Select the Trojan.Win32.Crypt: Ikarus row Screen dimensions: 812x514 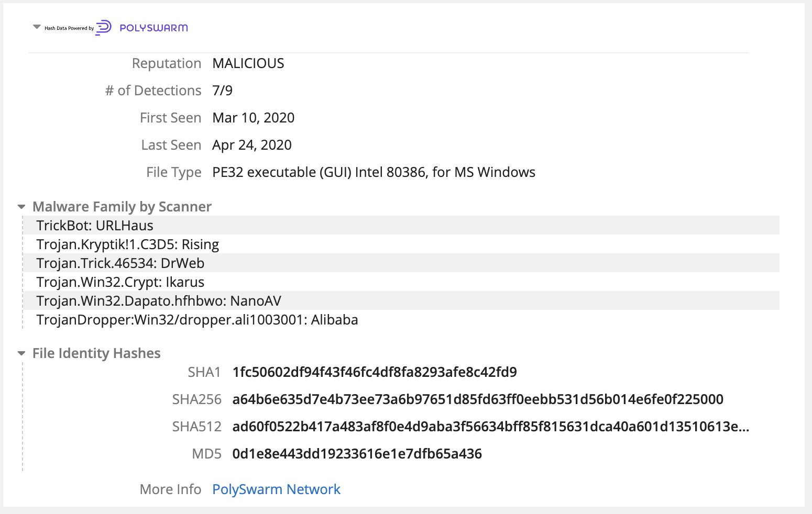120,282
